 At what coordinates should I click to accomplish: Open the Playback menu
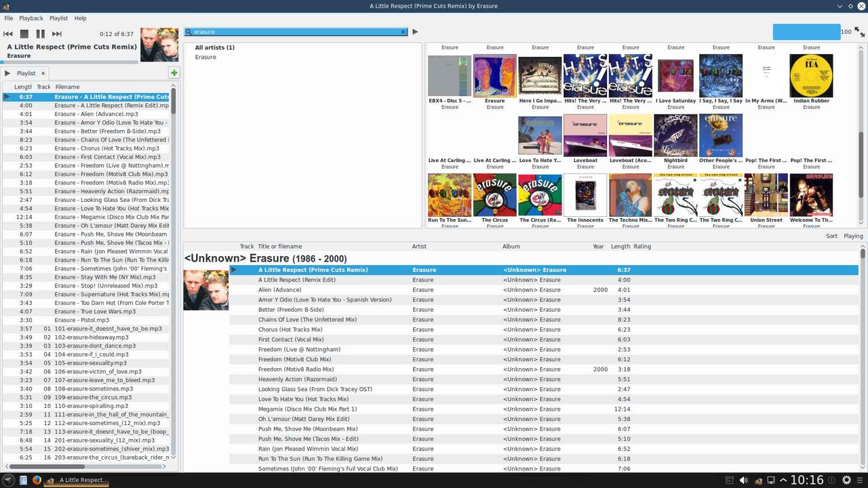click(31, 18)
